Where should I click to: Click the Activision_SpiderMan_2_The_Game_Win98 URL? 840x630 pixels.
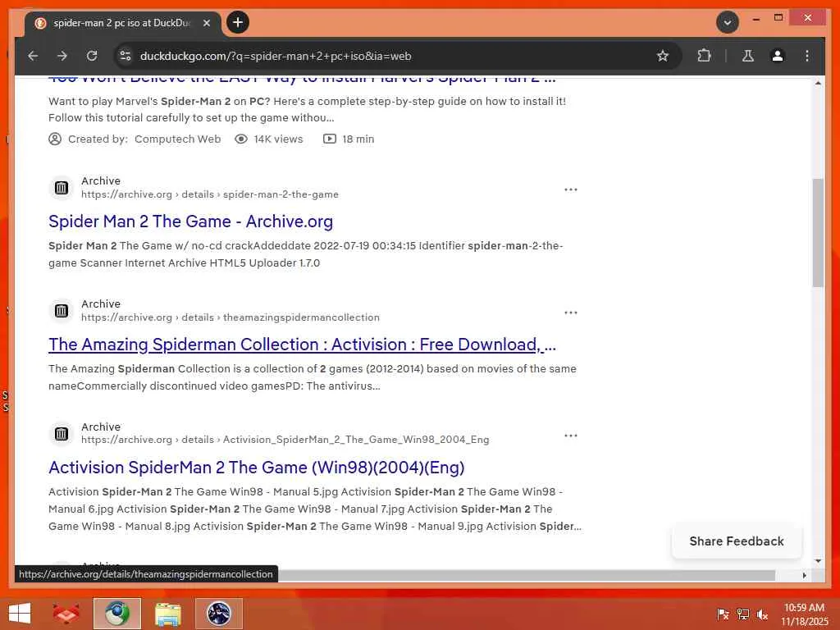pos(285,440)
